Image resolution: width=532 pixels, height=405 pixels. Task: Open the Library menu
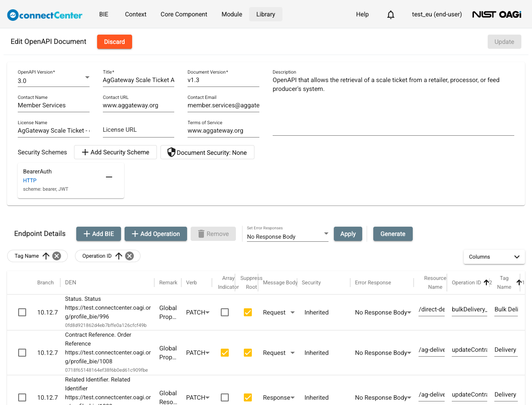266,14
